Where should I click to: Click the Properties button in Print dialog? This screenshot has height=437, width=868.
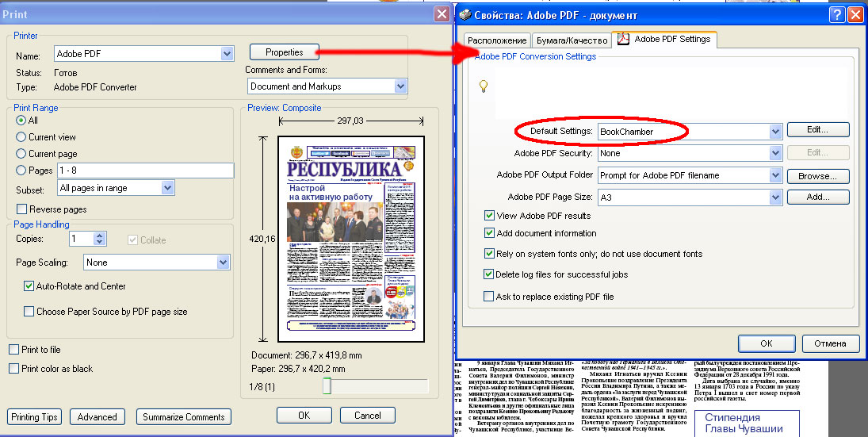(285, 52)
